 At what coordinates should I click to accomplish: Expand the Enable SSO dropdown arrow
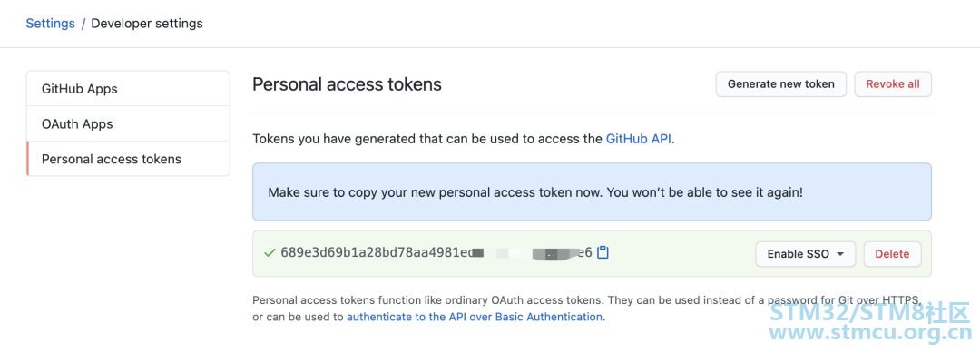pos(840,254)
